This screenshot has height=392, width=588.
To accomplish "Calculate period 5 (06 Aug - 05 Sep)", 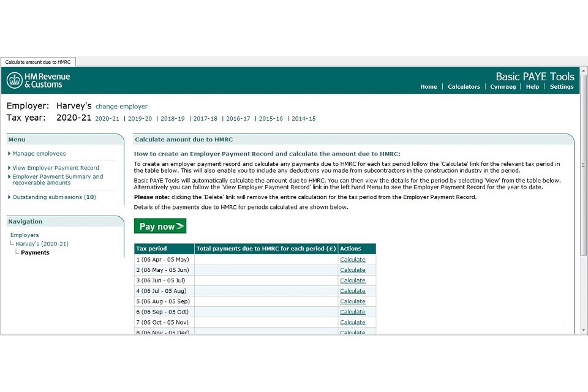I will (x=353, y=301).
